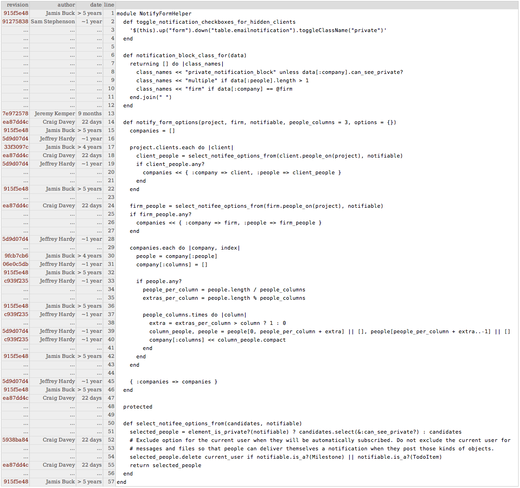This screenshot has width=520, height=488.
Task: Open revision 5938ba84 on line 52
Action: 15,440
